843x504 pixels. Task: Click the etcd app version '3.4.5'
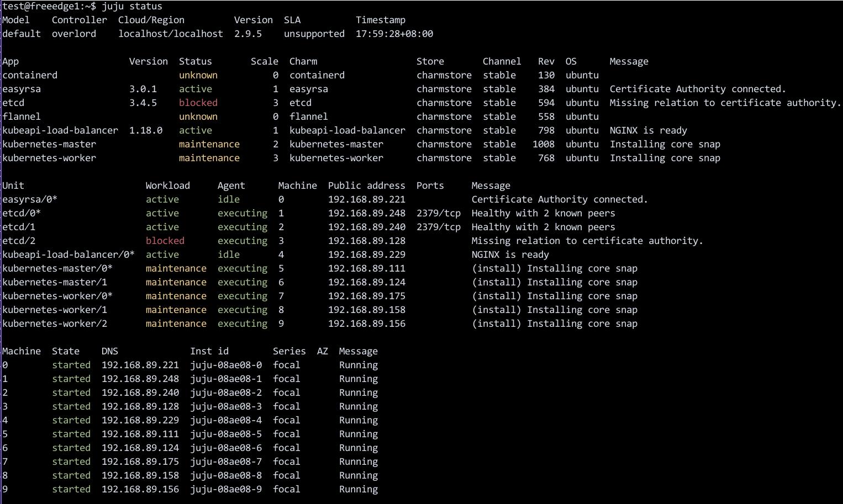[x=143, y=103]
